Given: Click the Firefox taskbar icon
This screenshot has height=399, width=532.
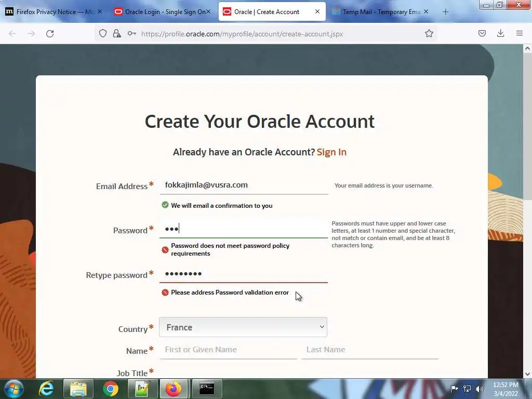Looking at the screenshot, I should [174, 389].
